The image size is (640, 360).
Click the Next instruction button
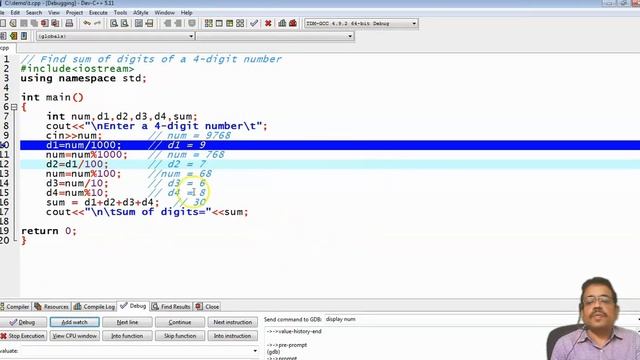(x=233, y=322)
